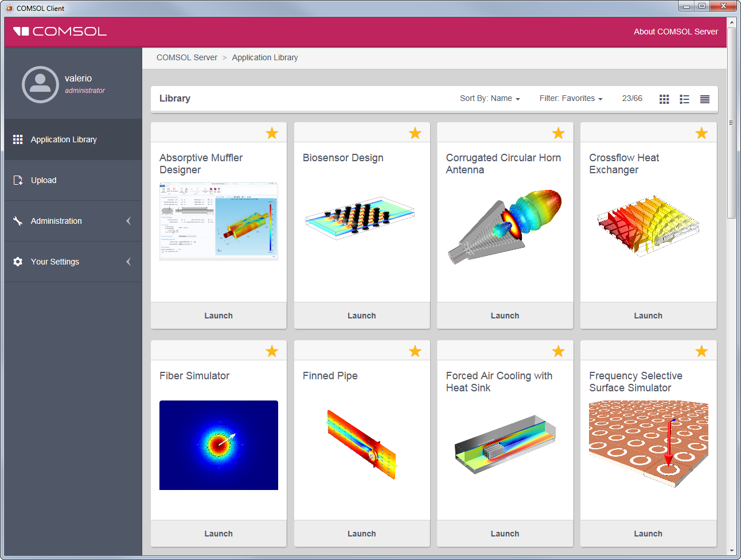The image size is (741, 560).
Task: Expand the Your Settings chevron
Action: [128, 262]
